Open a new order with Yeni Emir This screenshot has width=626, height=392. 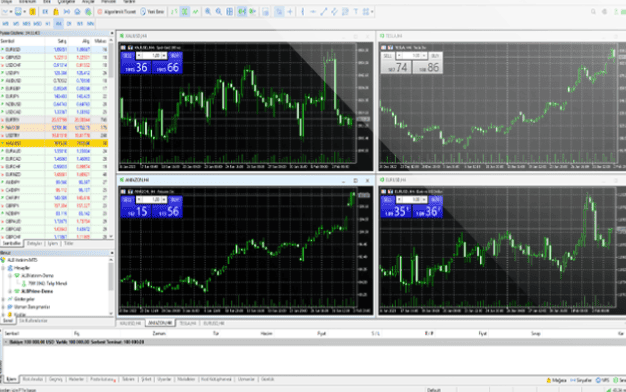[152, 12]
